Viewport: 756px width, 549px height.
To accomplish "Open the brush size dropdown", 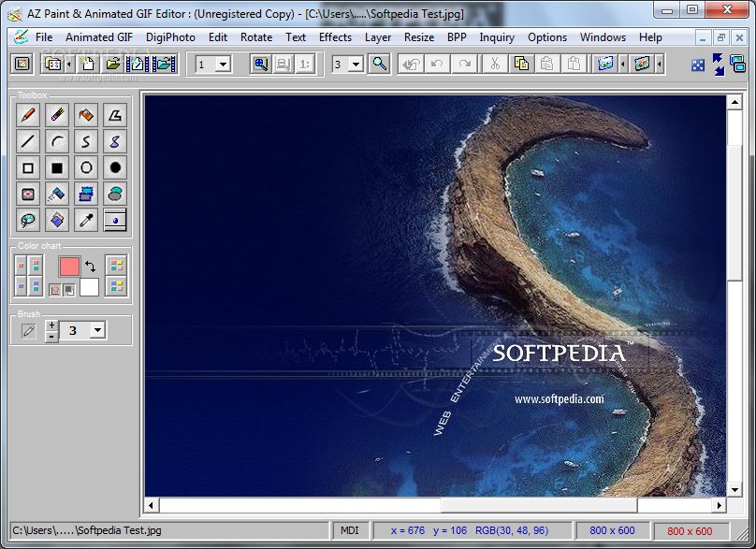I will [x=97, y=330].
